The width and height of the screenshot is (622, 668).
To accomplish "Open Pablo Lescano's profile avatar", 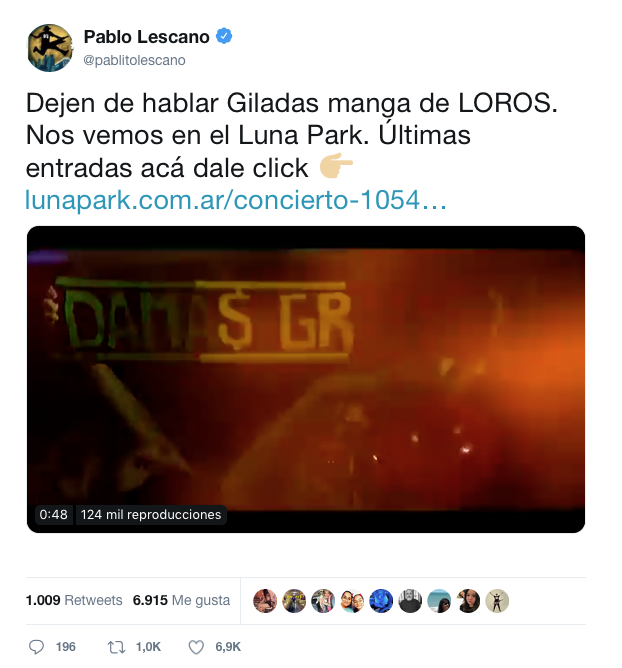I will click(50, 48).
